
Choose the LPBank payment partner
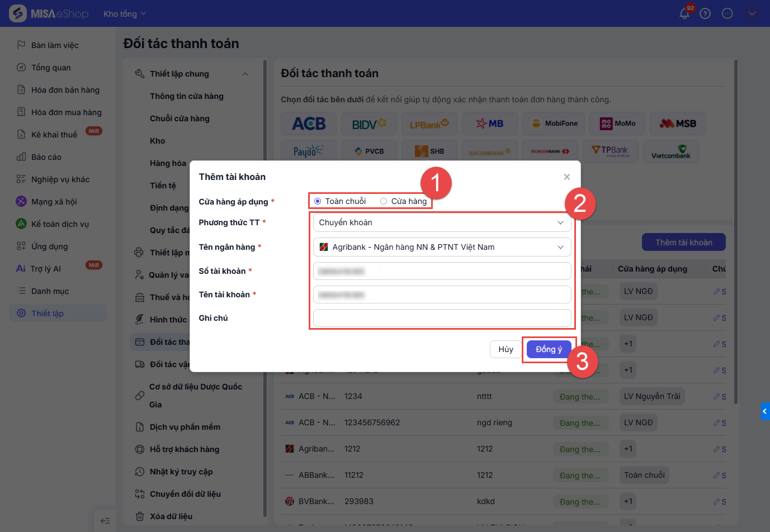tap(429, 123)
